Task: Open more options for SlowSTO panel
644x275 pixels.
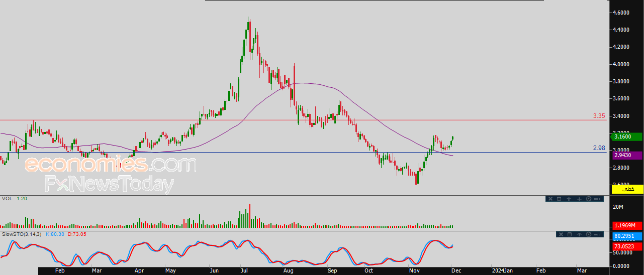Action: 597,234
